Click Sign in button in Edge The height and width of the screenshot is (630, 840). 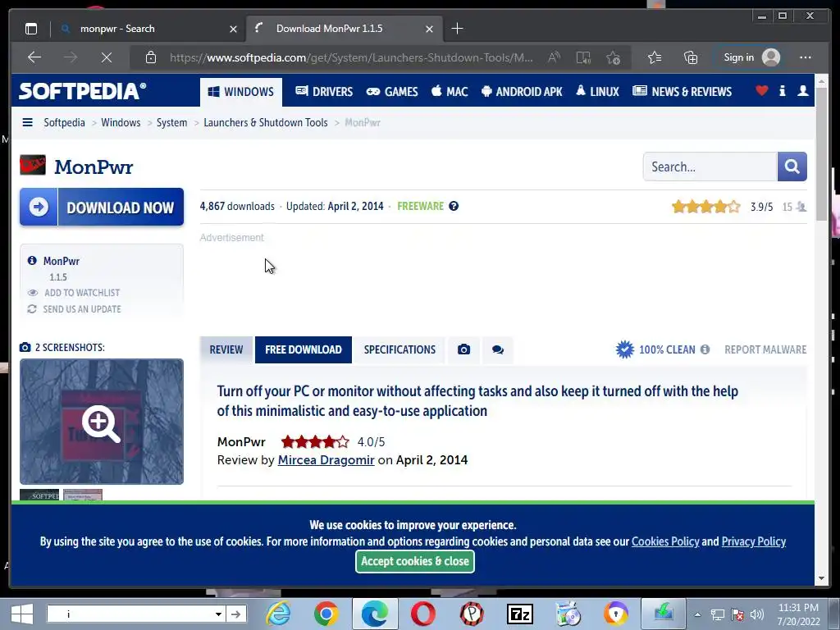(x=751, y=57)
